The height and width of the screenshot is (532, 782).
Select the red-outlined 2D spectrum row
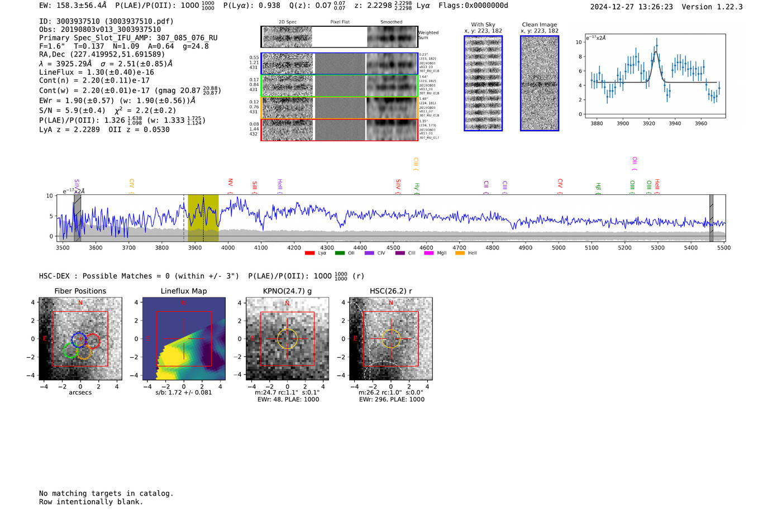[340, 130]
